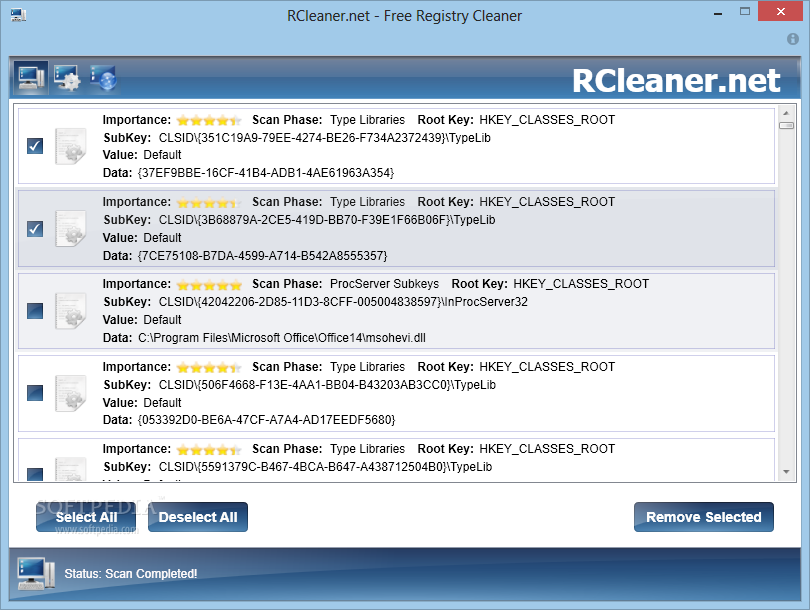Click the Deselect All button
This screenshot has width=810, height=610.
(198, 517)
